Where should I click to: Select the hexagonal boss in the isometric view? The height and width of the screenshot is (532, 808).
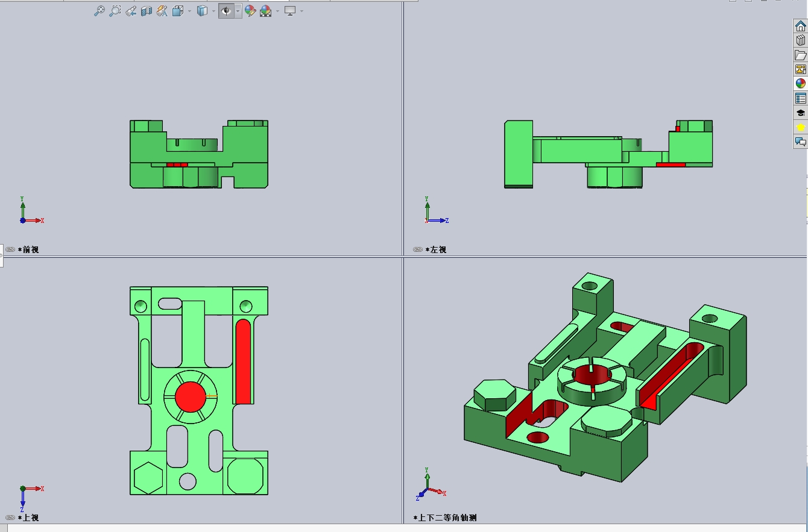pos(495,396)
